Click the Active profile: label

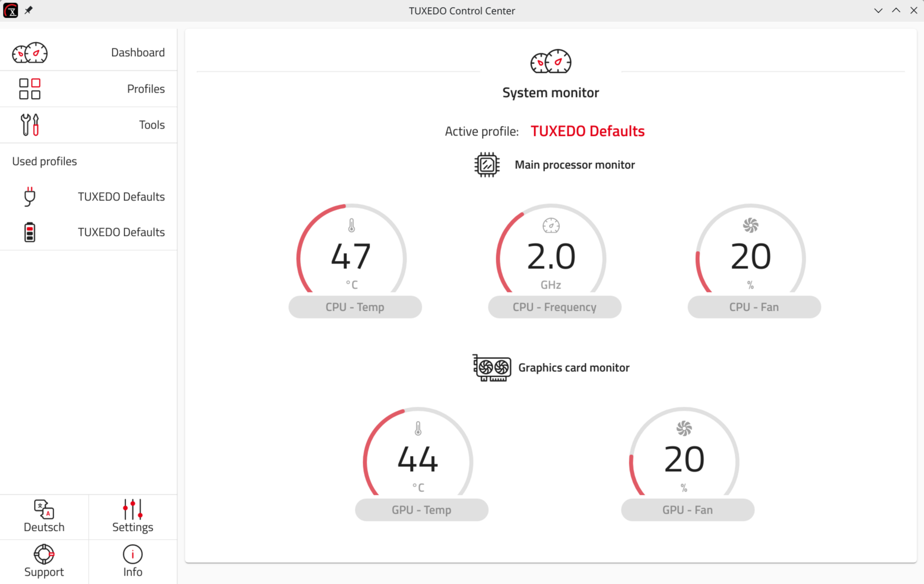481,131
